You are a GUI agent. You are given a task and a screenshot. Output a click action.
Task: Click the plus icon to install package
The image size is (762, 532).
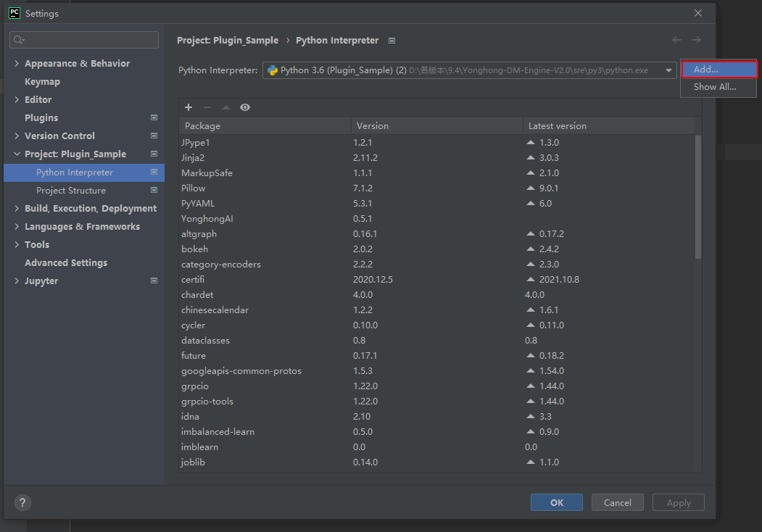[x=189, y=107]
